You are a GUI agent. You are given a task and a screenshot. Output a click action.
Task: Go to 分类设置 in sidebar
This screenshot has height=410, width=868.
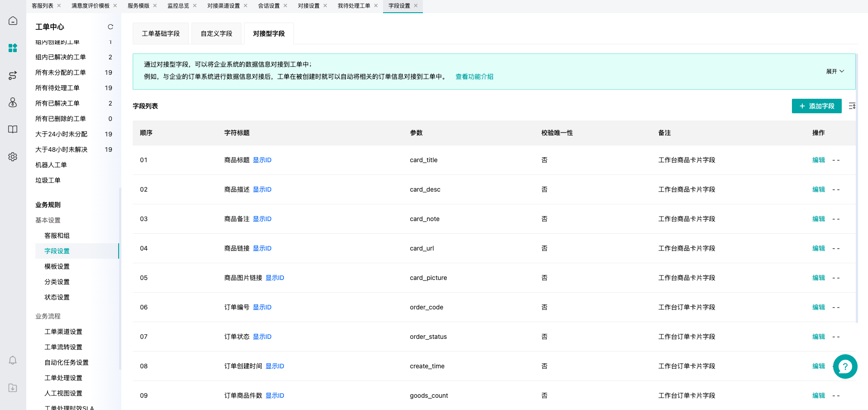tap(57, 282)
